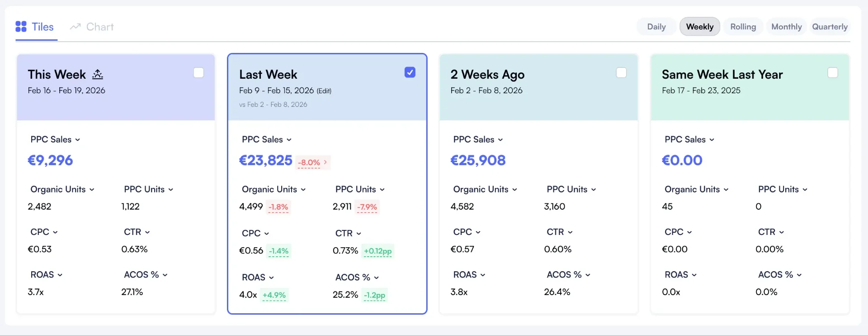Viewport: 868px width, 335px height.
Task: Click the €25,908 PPC Sales value
Action: point(478,160)
